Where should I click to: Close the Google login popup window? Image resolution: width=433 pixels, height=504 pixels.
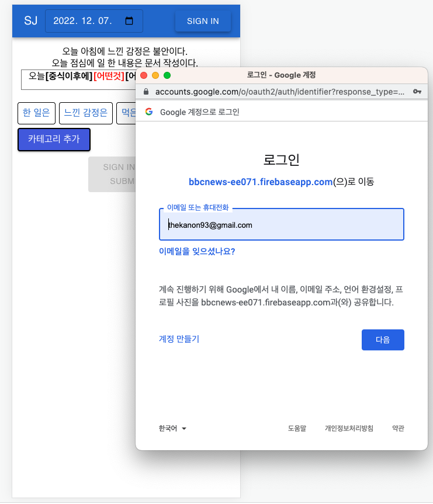144,75
